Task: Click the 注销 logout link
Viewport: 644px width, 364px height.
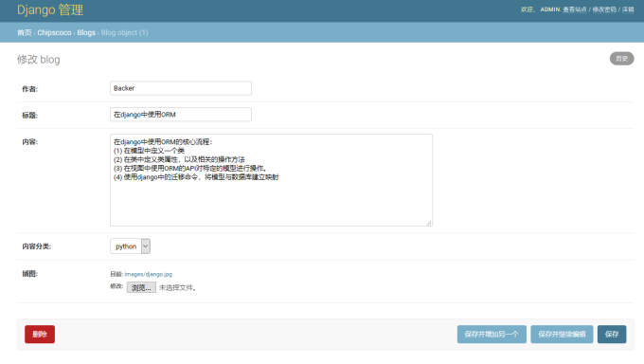Action: click(x=628, y=9)
